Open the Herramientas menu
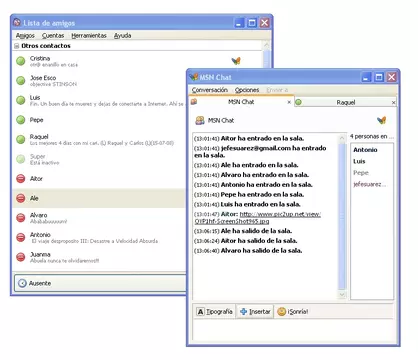 click(x=89, y=35)
